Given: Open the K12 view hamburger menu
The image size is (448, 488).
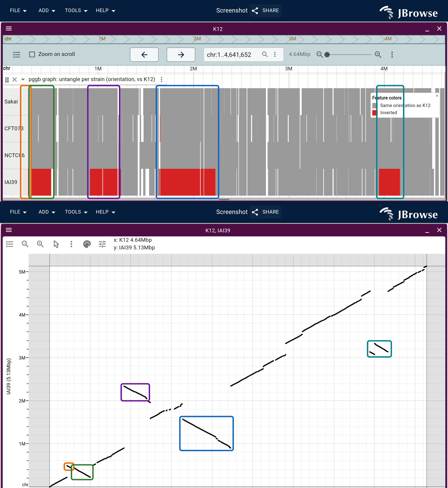Looking at the screenshot, I should 9,29.
